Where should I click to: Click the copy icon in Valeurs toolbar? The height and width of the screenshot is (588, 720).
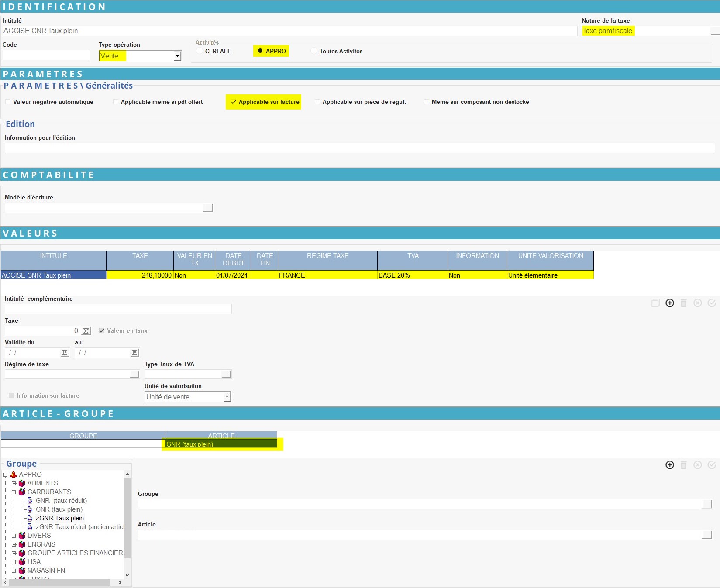pos(655,303)
